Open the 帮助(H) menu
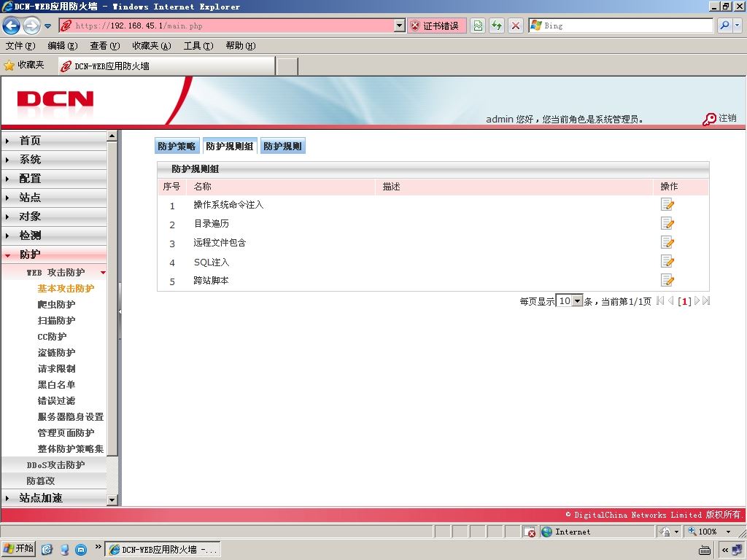 click(x=241, y=46)
